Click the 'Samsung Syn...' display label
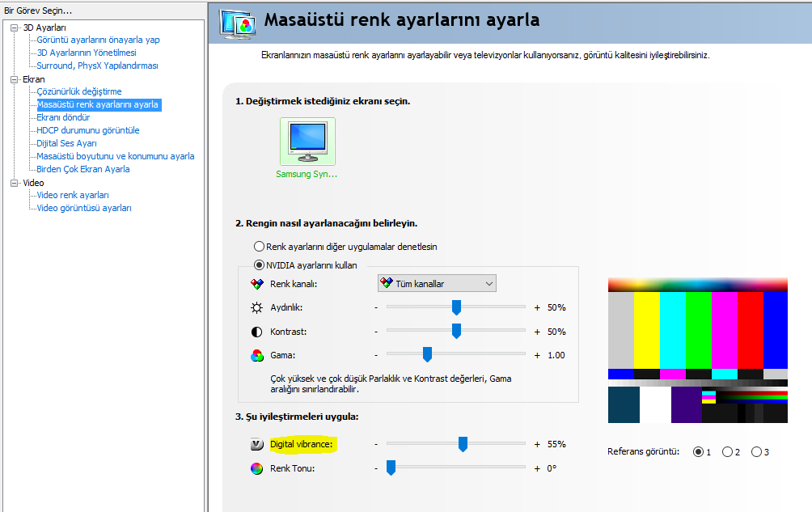 pos(307,175)
